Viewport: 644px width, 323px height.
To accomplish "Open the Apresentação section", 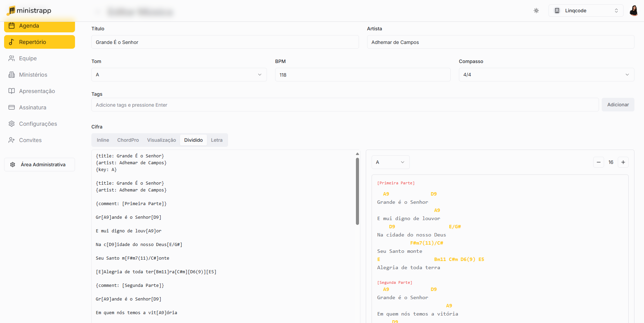I will click(x=37, y=91).
